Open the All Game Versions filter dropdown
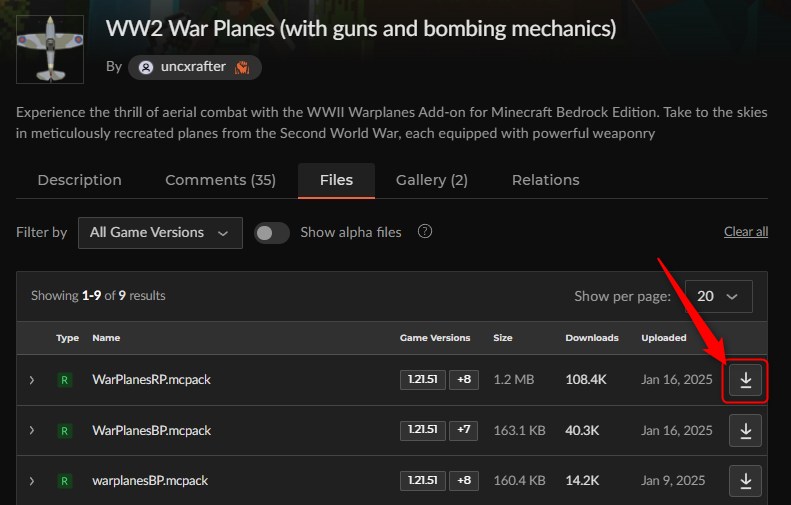This screenshot has height=505, width=791. (x=160, y=233)
